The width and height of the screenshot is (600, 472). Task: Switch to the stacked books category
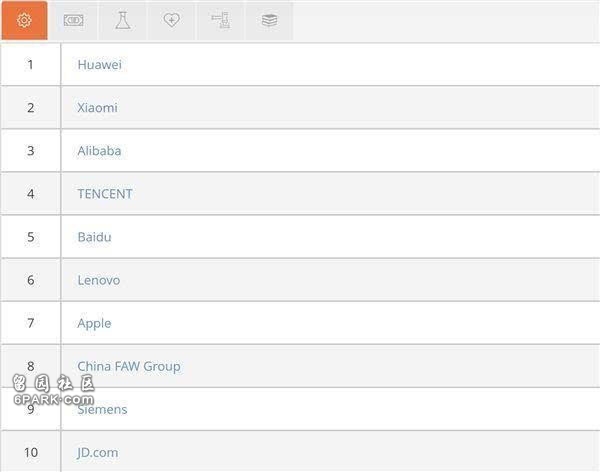click(269, 20)
